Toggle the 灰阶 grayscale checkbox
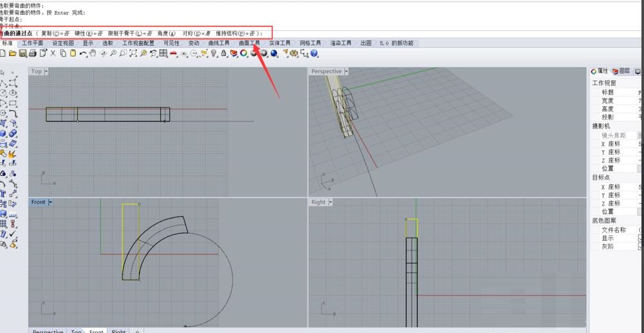Screen dimensions: 644x333 (640, 247)
